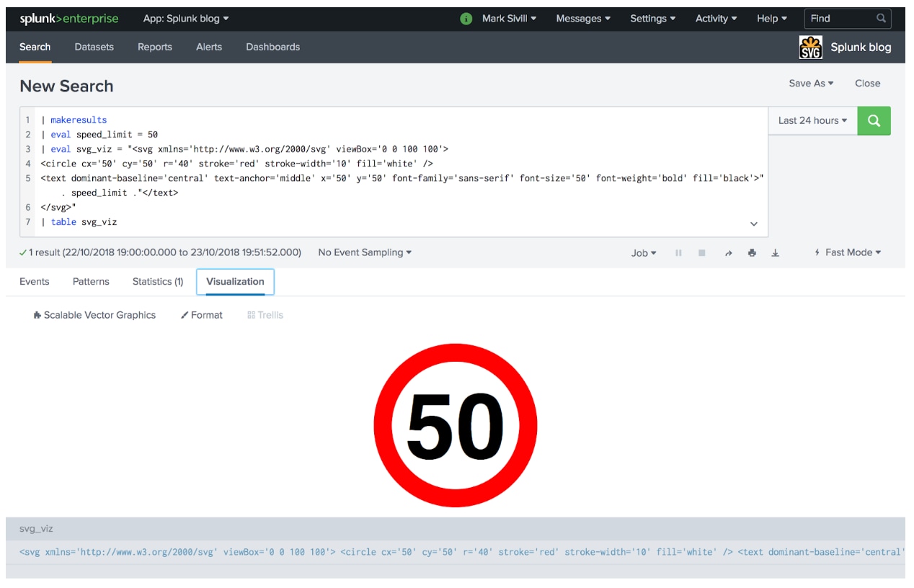
Task: Click the 'table svg_viz' line in editor
Action: [x=79, y=222]
